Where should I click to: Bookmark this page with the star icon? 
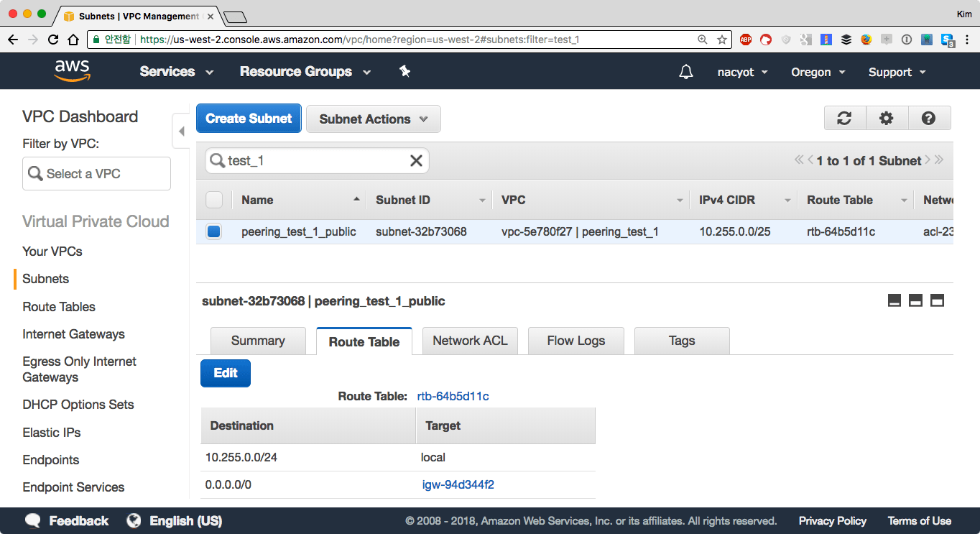[722, 40]
